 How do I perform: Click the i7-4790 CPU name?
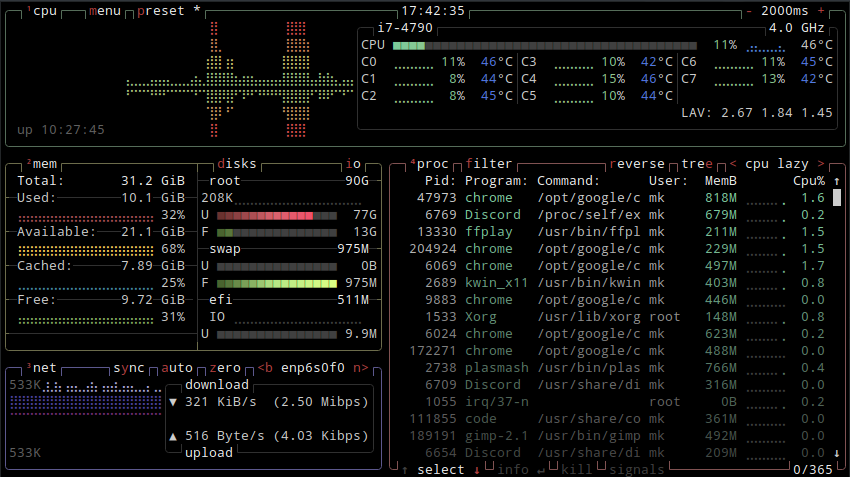pyautogui.click(x=405, y=28)
